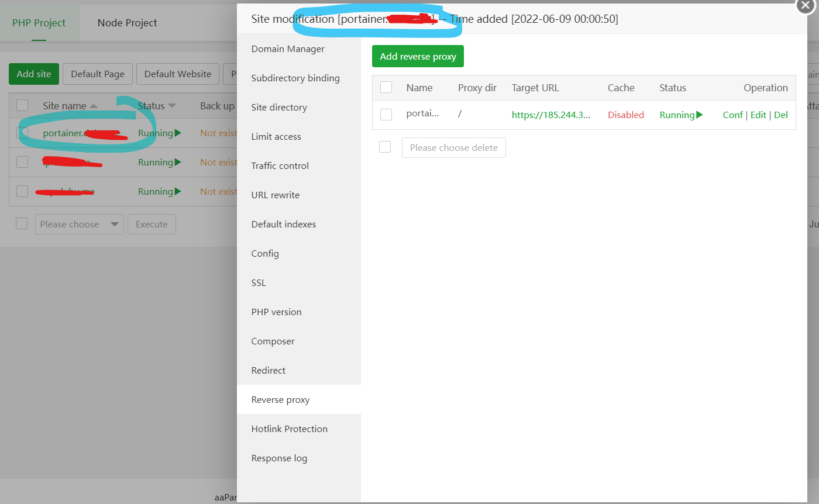Open the Please choose dropdown next to Execute

click(79, 224)
